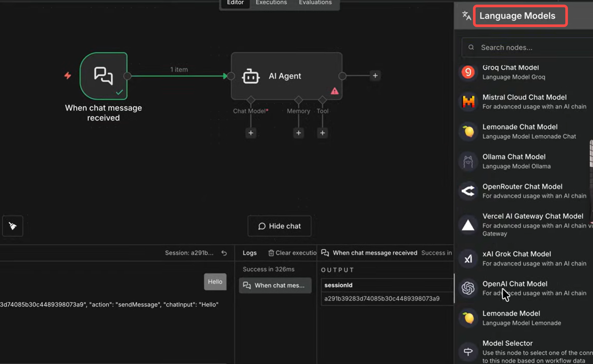Select the Model Selector signpost icon
This screenshot has width=593, height=364.
click(x=468, y=351)
